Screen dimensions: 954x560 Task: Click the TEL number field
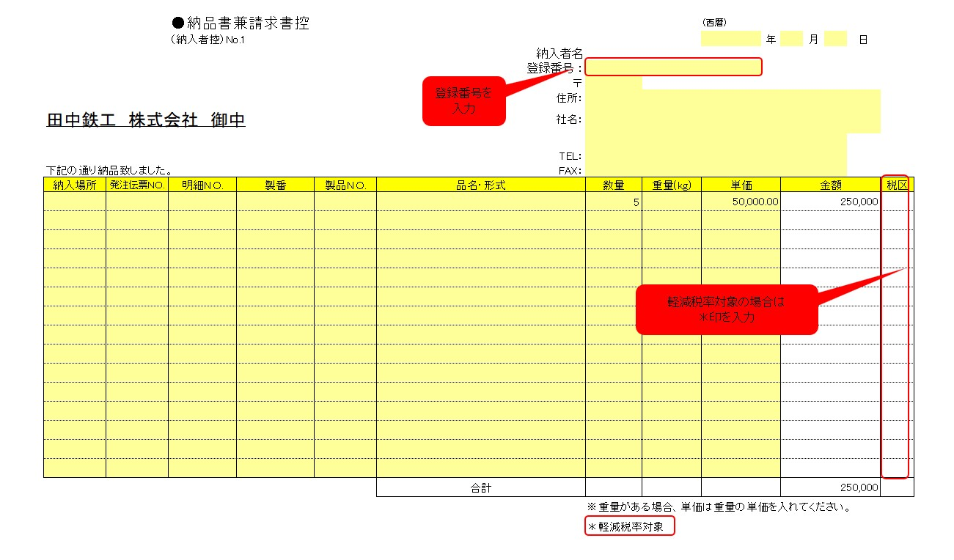[716, 155]
